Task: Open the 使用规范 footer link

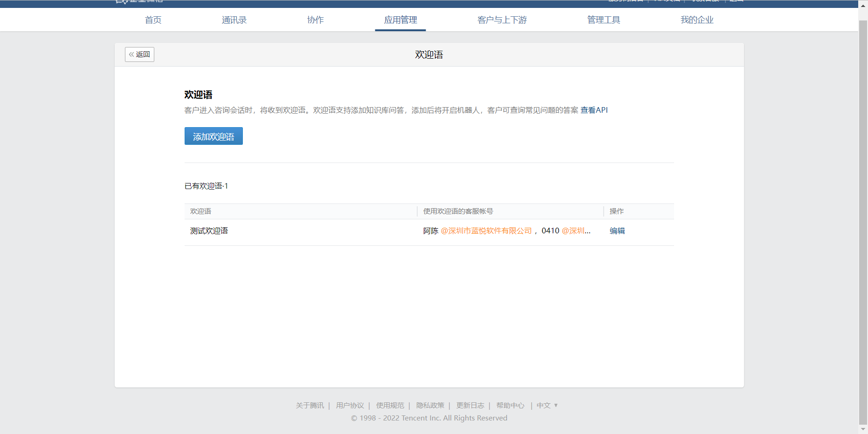Action: point(390,406)
